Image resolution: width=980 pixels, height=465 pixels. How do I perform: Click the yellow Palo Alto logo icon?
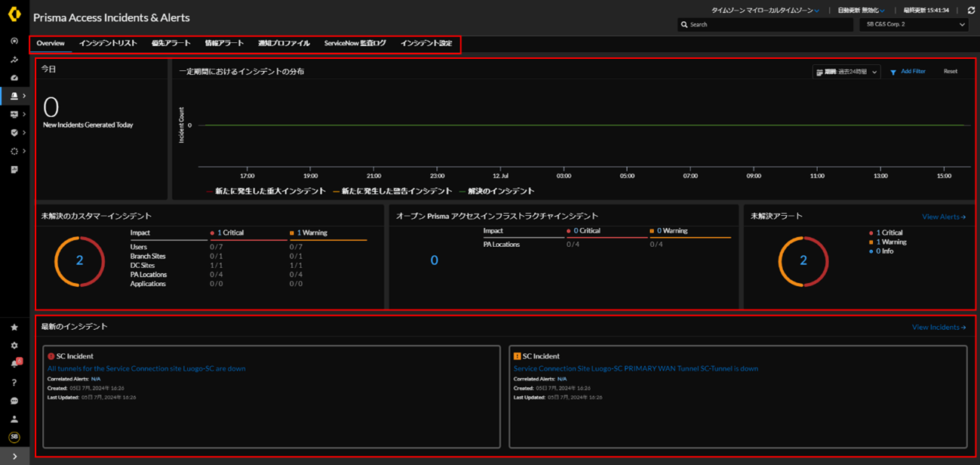pyautogui.click(x=14, y=14)
